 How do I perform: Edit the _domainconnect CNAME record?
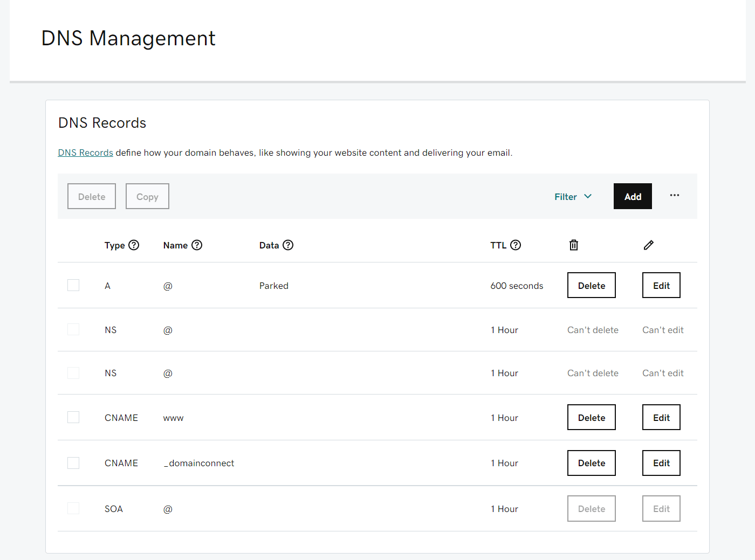[661, 463]
